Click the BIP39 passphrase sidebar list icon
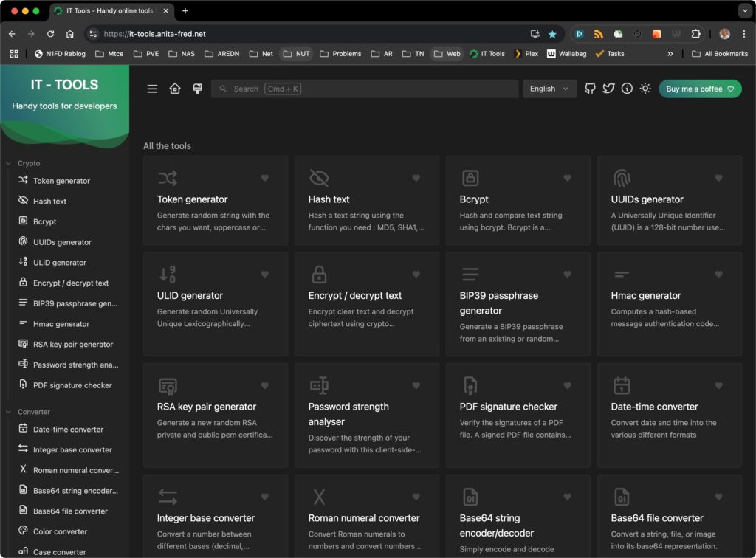The image size is (756, 558). pos(23,303)
